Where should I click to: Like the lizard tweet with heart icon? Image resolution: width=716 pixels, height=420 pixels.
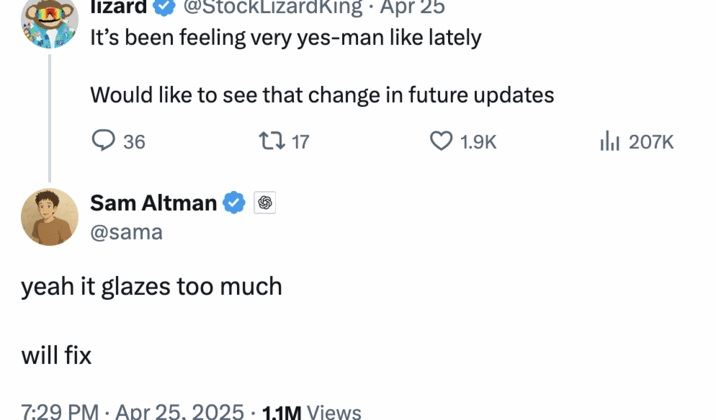(x=441, y=141)
